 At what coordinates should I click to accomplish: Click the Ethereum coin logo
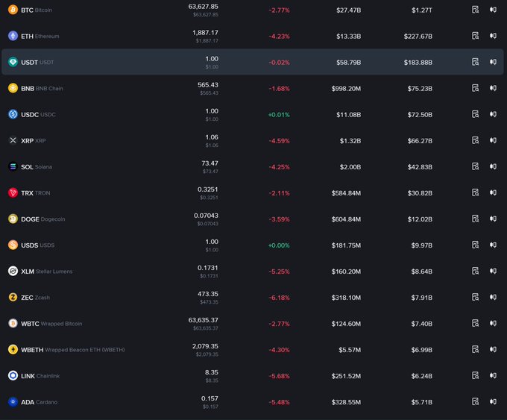tap(13, 36)
